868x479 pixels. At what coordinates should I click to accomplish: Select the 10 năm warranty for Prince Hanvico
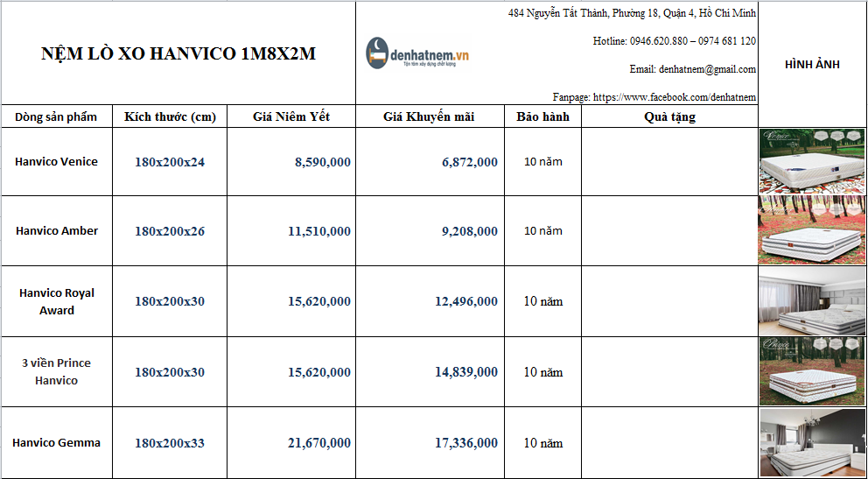542,371
